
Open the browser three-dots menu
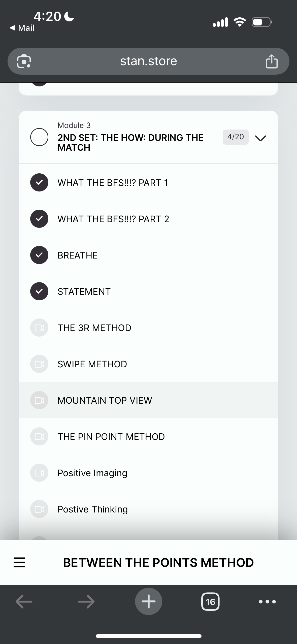click(267, 602)
